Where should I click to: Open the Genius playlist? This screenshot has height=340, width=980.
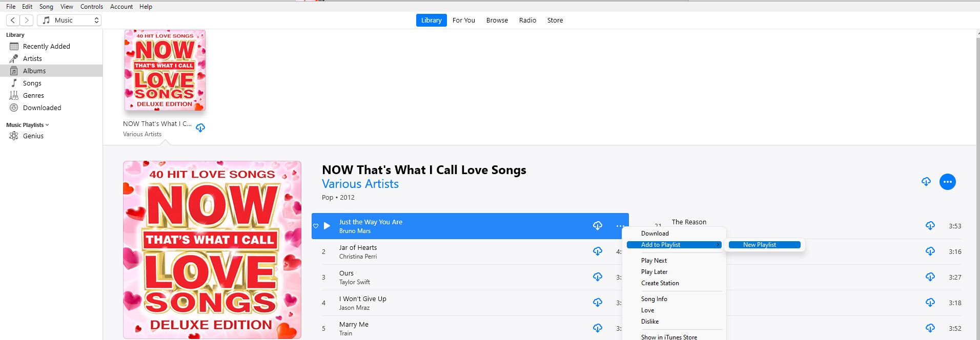[x=51, y=136]
